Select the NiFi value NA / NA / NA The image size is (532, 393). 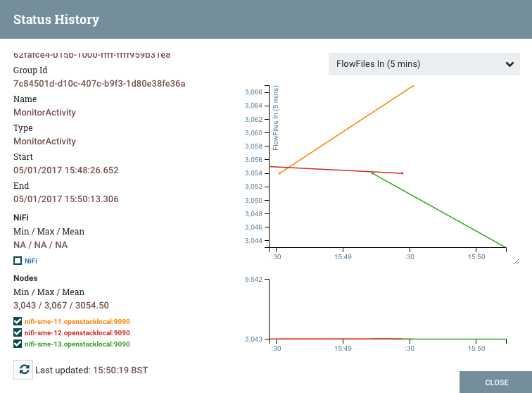[x=40, y=245]
